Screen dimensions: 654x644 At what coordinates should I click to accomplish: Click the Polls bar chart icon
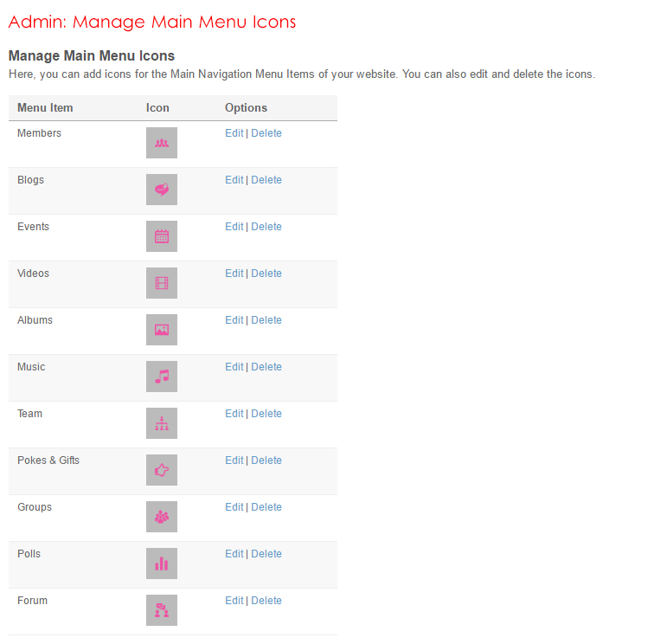(162, 563)
